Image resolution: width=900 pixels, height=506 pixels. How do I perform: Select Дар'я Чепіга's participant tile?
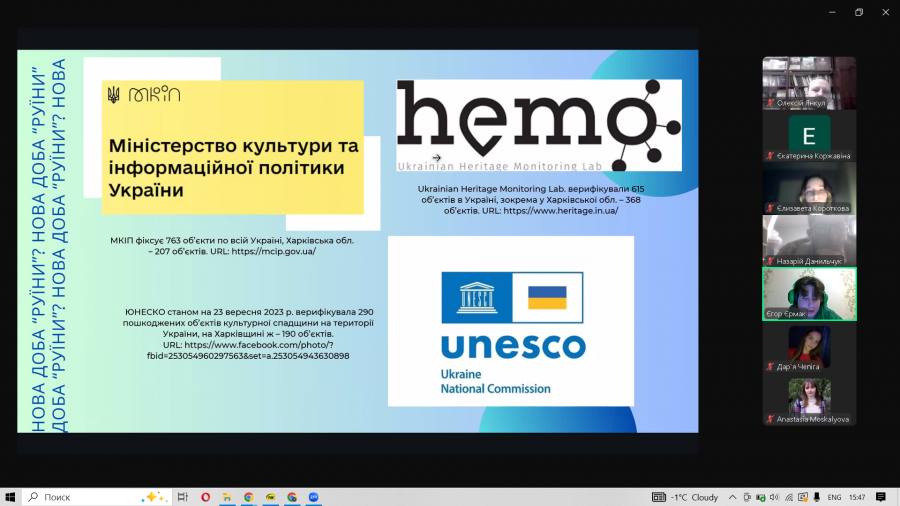(x=809, y=347)
